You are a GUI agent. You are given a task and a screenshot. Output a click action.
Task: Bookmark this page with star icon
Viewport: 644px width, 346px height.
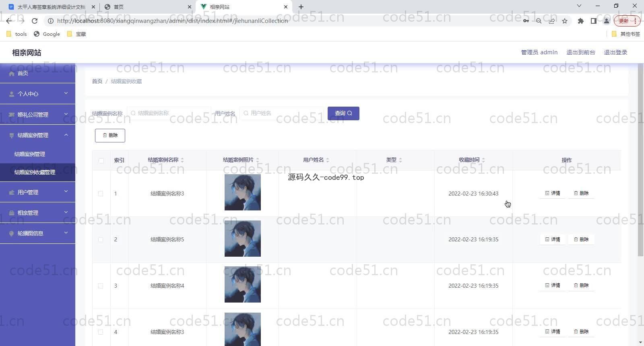[x=565, y=21]
